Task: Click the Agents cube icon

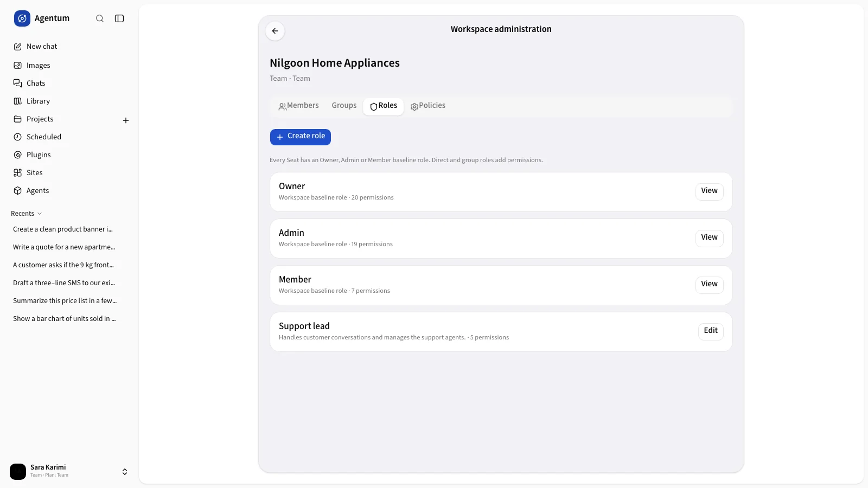Action: click(18, 191)
